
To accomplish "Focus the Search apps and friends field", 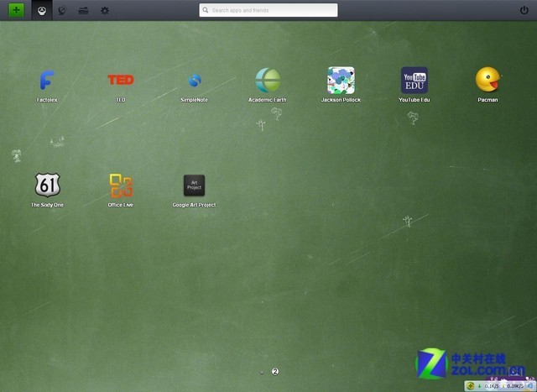I will pos(268,10).
